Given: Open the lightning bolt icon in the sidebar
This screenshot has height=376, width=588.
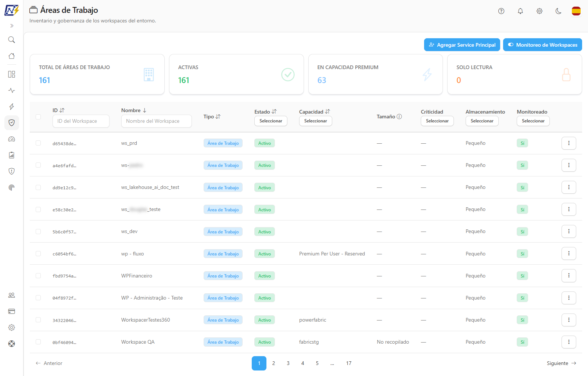Looking at the screenshot, I should pos(12,107).
